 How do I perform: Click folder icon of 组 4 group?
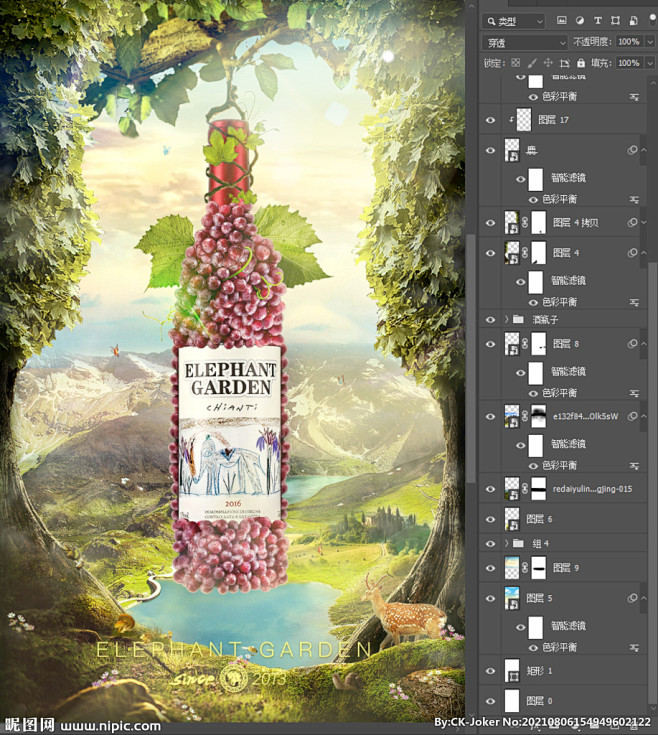pyautogui.click(x=518, y=543)
